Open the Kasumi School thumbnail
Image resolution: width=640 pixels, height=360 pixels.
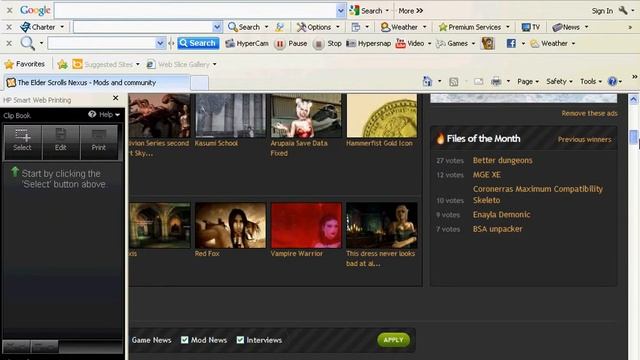point(231,116)
